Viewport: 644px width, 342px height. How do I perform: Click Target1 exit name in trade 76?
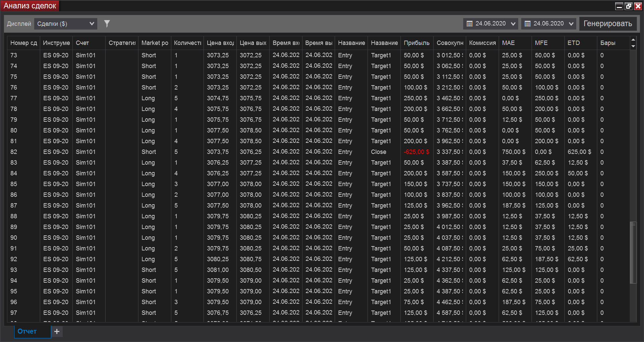click(x=381, y=88)
